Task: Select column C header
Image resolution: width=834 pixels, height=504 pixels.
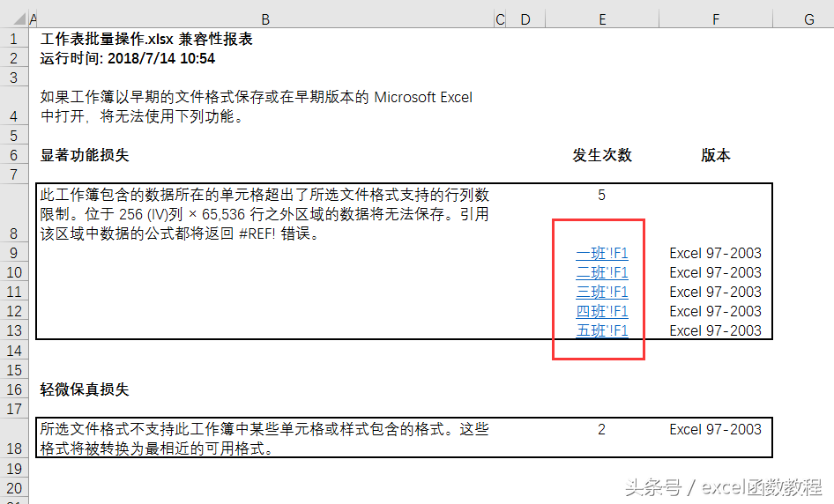Action: coord(500,19)
